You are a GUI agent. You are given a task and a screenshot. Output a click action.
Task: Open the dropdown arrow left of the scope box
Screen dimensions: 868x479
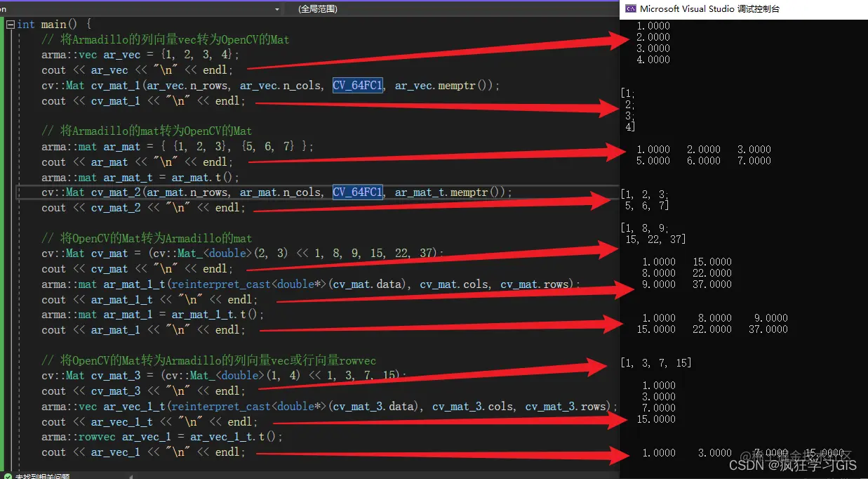point(277,9)
